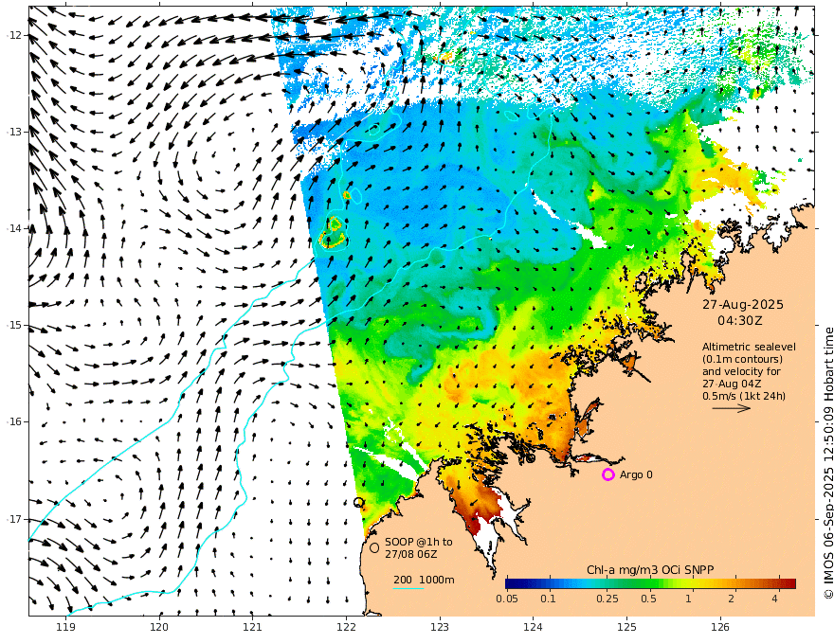Click the "0.05" colorbar tick label
The image size is (834, 644).
coord(507,599)
